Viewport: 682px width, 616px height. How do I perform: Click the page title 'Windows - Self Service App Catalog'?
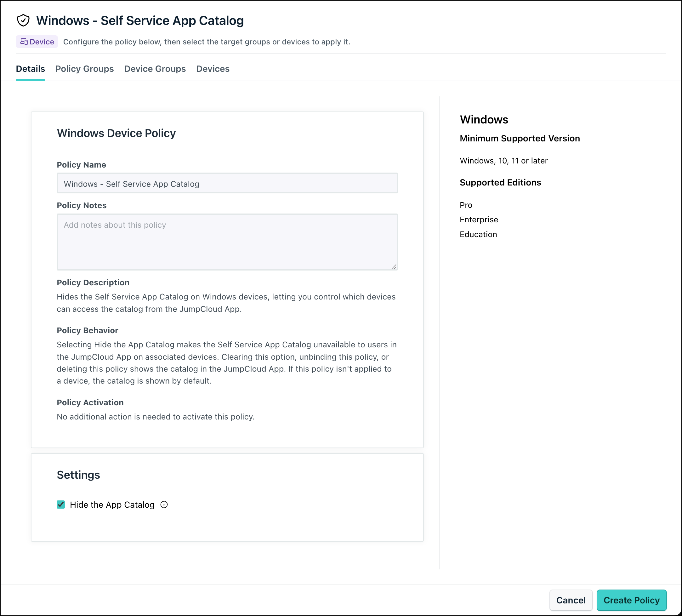click(x=140, y=21)
